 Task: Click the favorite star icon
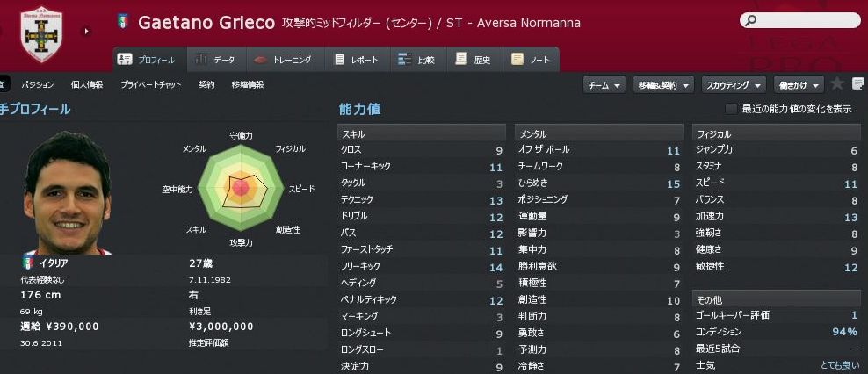point(837,84)
